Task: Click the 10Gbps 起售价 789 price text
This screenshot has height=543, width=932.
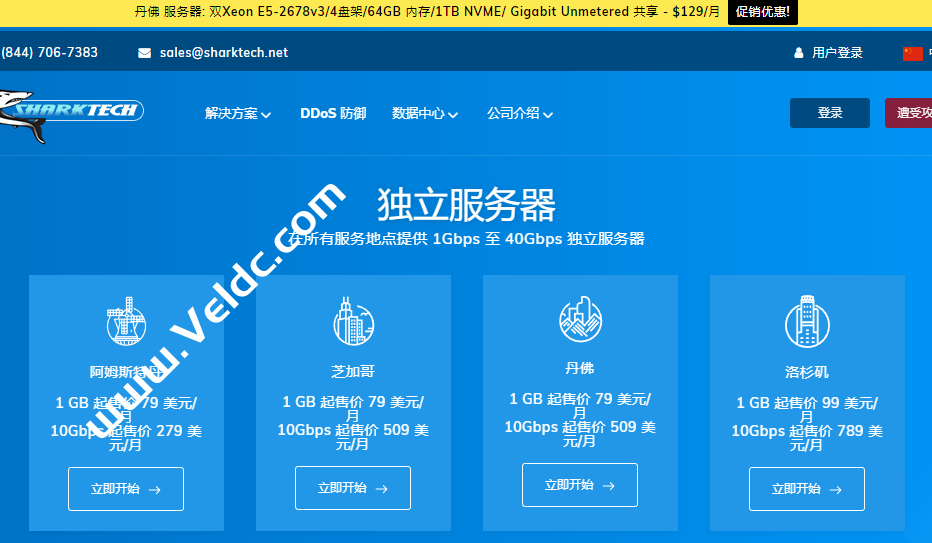Action: pyautogui.click(x=807, y=438)
